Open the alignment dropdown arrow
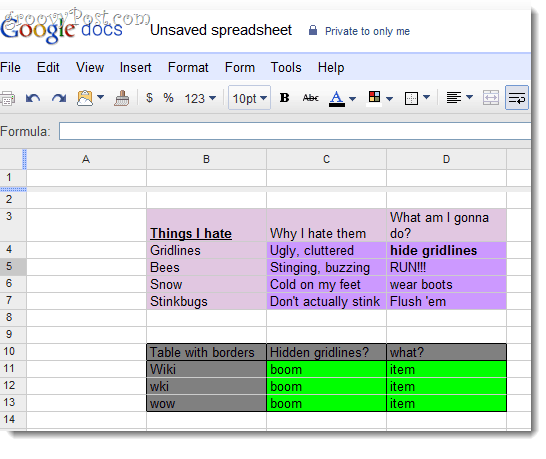Viewport: 546px width, 459px height. tap(469, 97)
